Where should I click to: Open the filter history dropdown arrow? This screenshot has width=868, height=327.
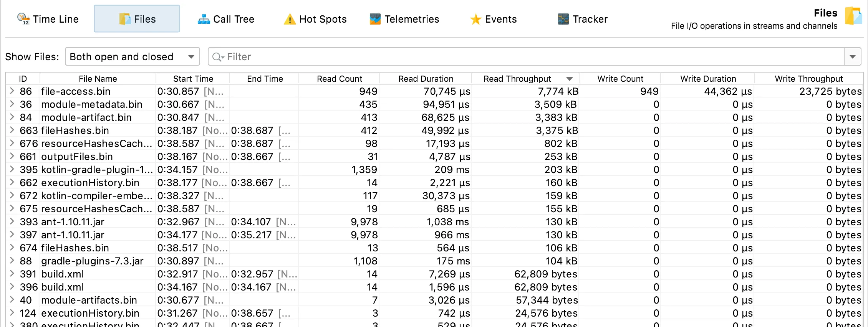852,57
